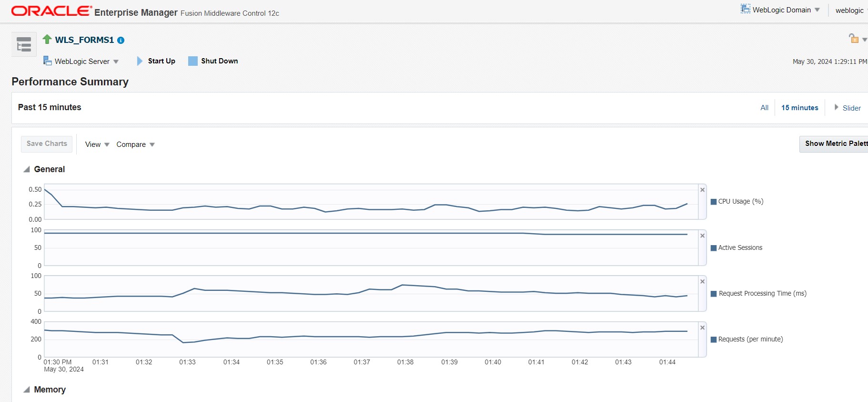868x402 pixels.
Task: Remove the CPU Usage chart
Action: point(702,190)
